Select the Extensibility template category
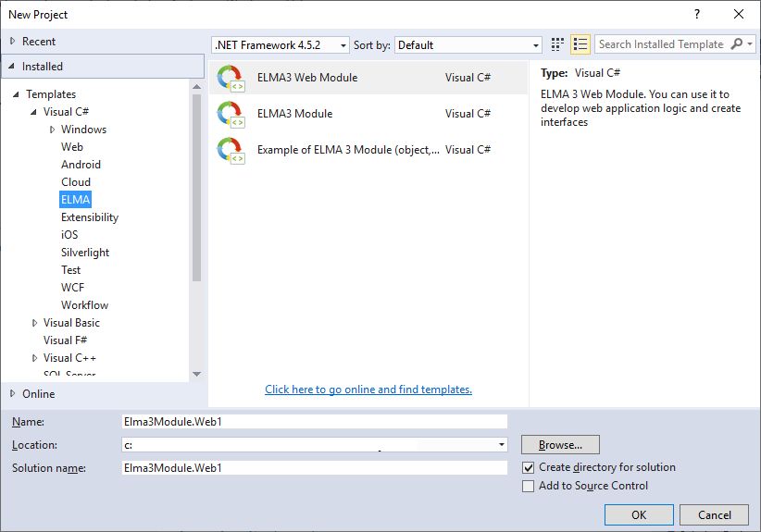The width and height of the screenshot is (761, 532). (x=90, y=217)
